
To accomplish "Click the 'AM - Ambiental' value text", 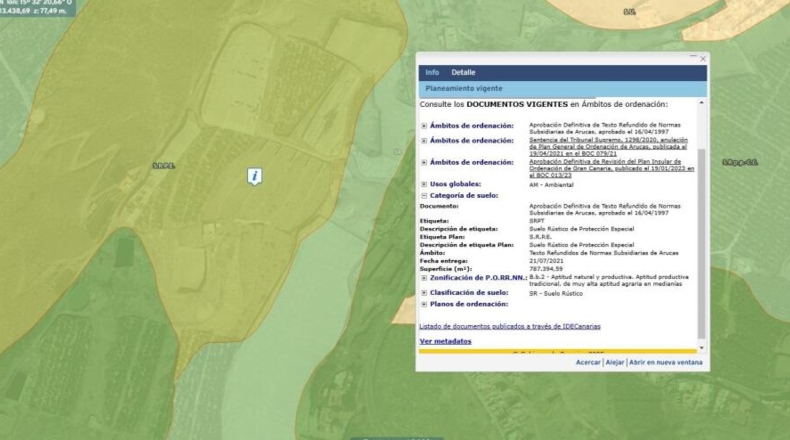I will (551, 185).
